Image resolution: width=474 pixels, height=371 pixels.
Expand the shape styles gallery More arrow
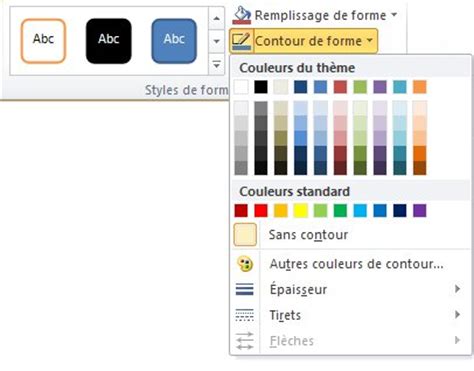(x=217, y=64)
